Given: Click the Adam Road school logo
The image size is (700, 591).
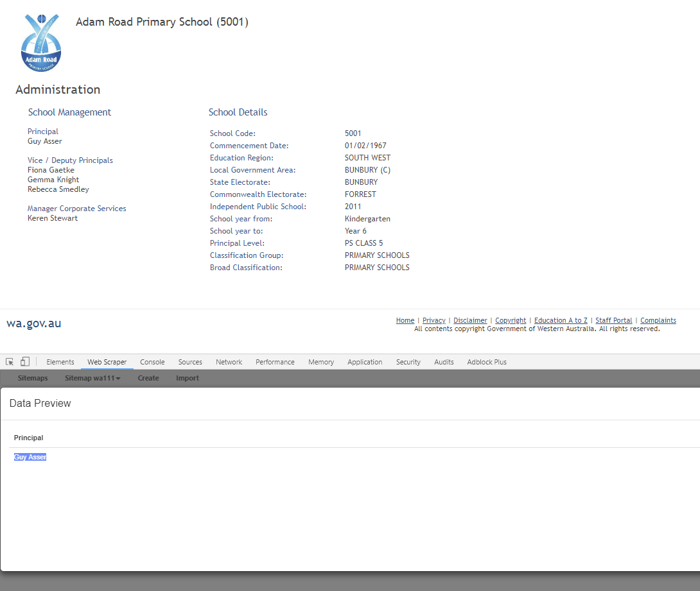Looking at the screenshot, I should 41,42.
